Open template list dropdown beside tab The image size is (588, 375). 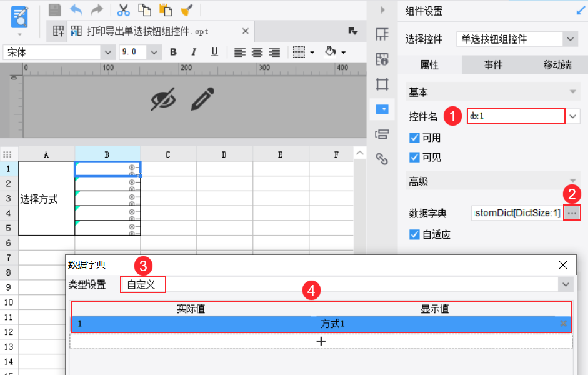pos(352,31)
